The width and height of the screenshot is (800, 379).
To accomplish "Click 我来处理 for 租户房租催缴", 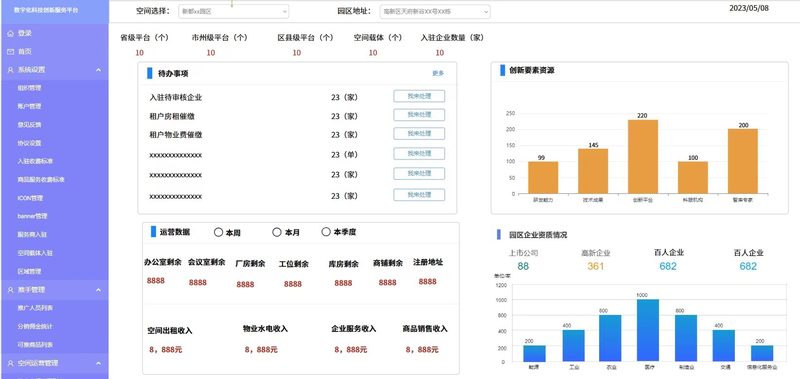I will coord(419,115).
